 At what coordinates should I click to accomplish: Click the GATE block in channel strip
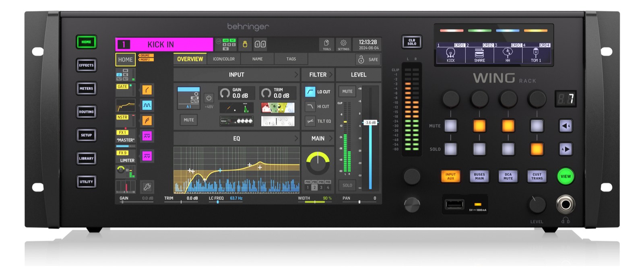tap(126, 90)
